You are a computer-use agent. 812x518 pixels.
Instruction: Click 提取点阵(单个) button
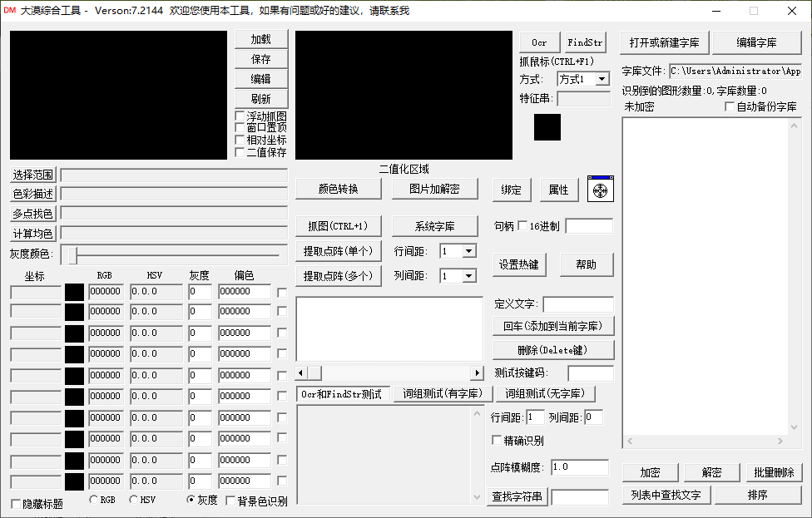point(338,251)
